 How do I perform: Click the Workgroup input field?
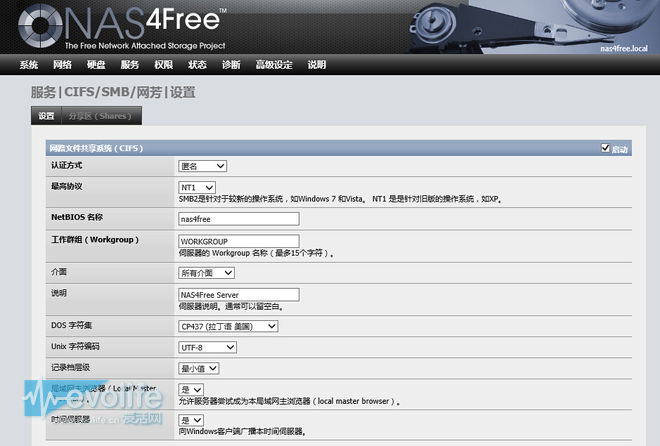[x=239, y=241]
